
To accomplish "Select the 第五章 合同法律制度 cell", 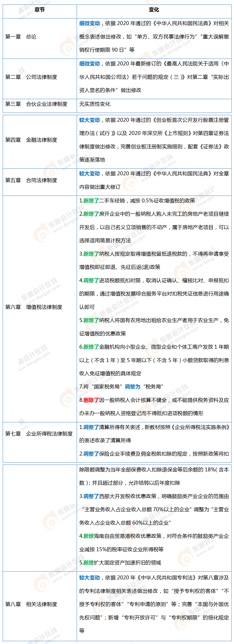I will click(31, 180).
